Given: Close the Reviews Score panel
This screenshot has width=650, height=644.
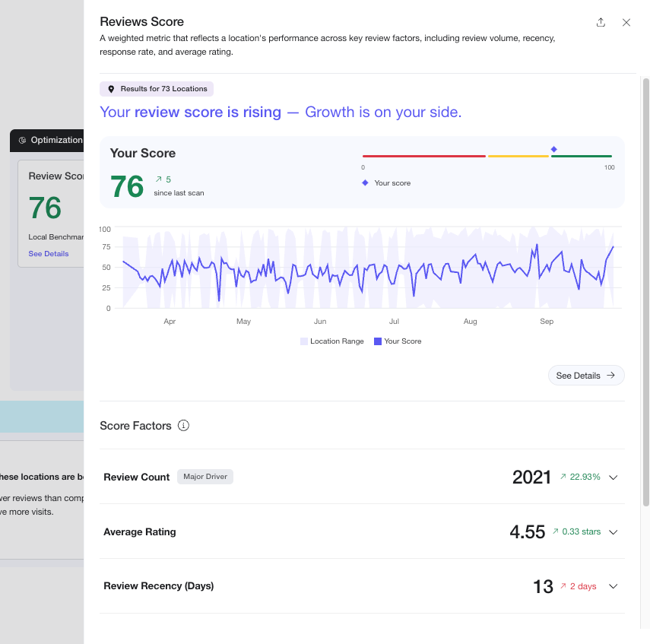Looking at the screenshot, I should click(x=626, y=22).
